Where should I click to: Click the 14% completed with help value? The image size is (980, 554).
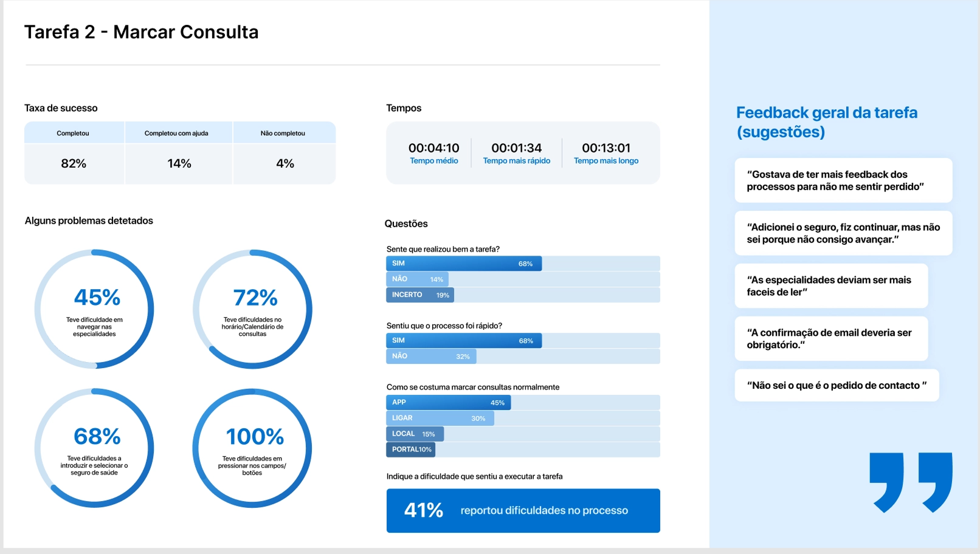pyautogui.click(x=179, y=163)
